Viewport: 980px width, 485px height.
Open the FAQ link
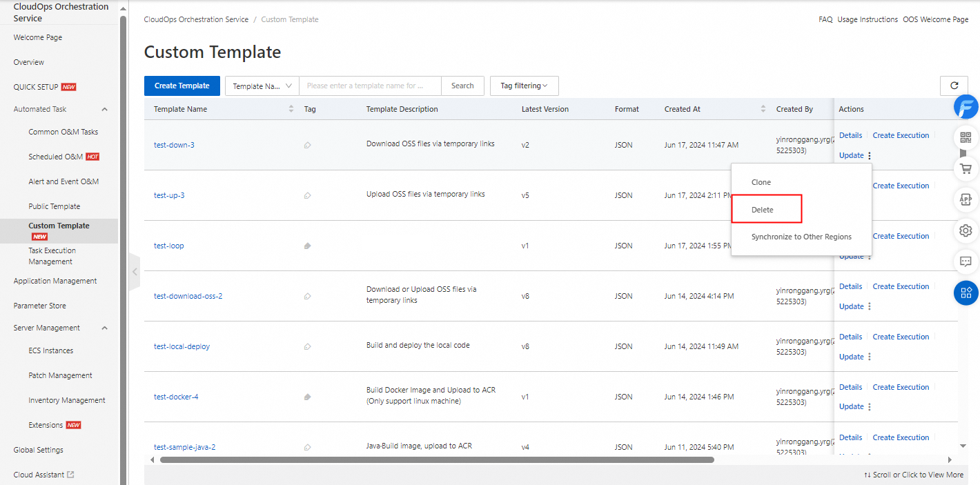[825, 19]
